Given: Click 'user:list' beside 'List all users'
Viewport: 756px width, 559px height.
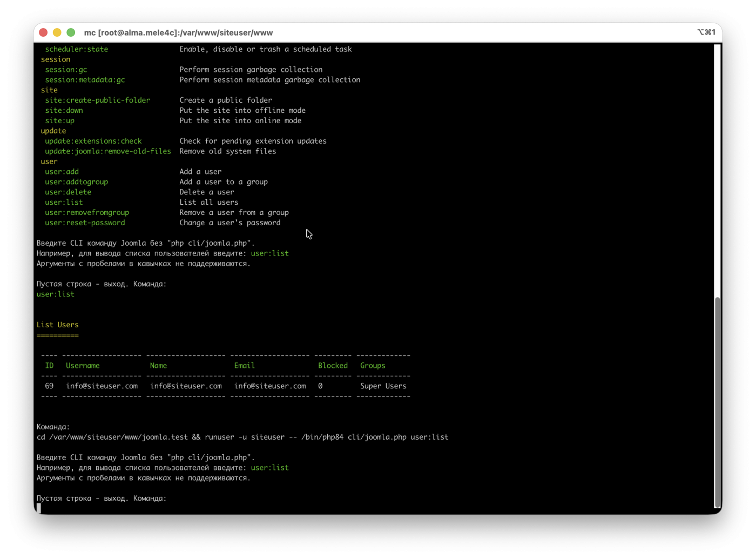Looking at the screenshot, I should coord(64,203).
